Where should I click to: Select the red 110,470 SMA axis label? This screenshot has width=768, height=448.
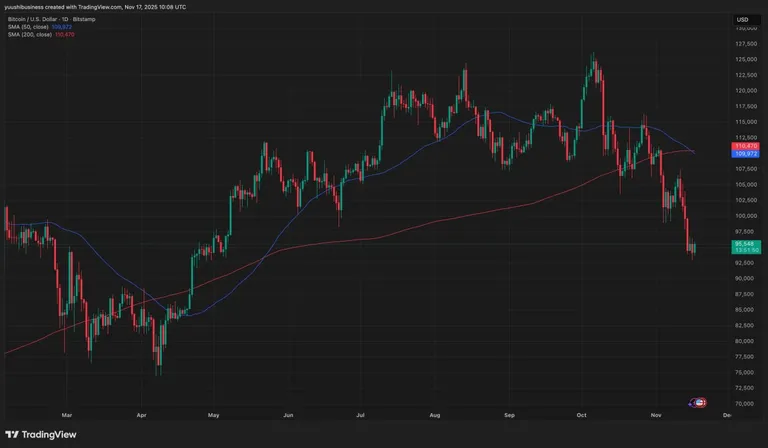pos(745,146)
